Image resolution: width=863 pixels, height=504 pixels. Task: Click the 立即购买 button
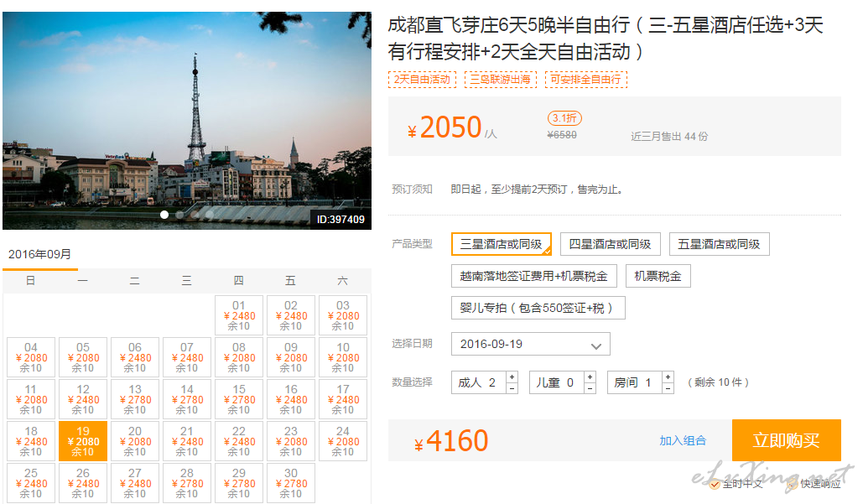pos(786,440)
